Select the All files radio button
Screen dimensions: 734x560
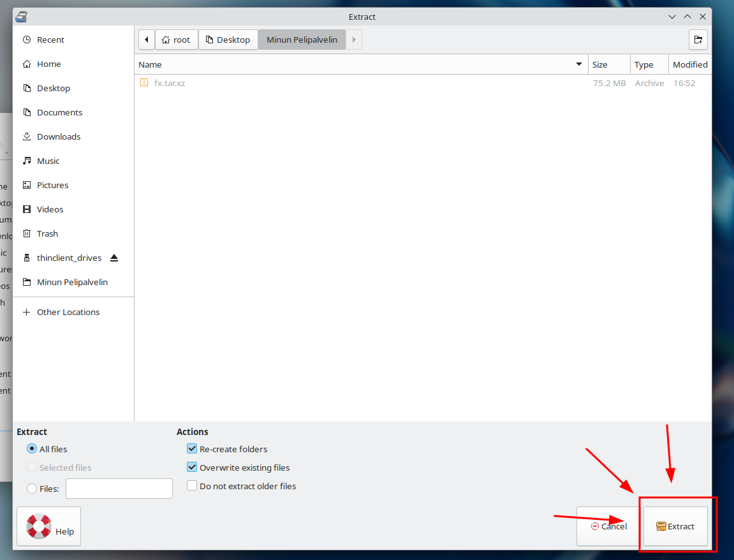(x=32, y=449)
